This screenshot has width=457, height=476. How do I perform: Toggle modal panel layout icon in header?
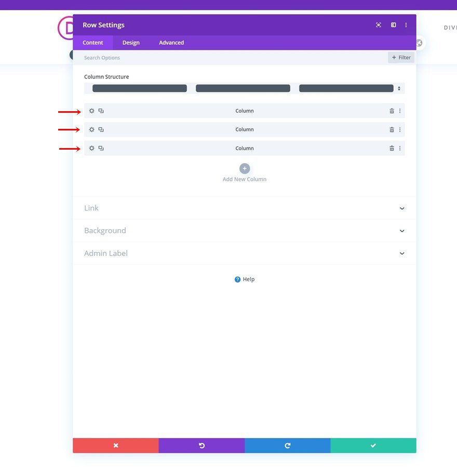click(x=393, y=24)
